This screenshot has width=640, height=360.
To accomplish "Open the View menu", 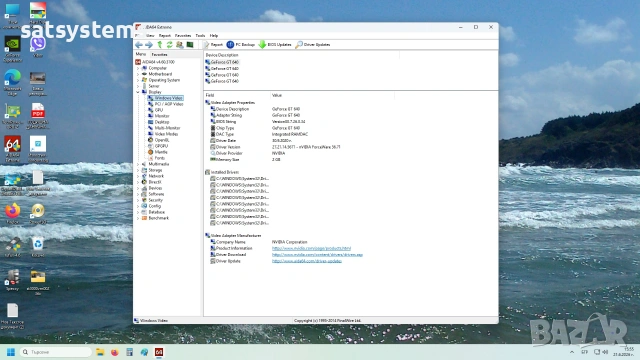I will pos(150,36).
